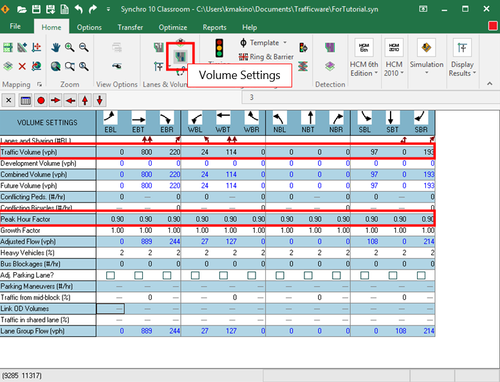Click the red down arrow toolbar button
This screenshot has width=500, height=382.
pyautogui.click(x=100, y=100)
